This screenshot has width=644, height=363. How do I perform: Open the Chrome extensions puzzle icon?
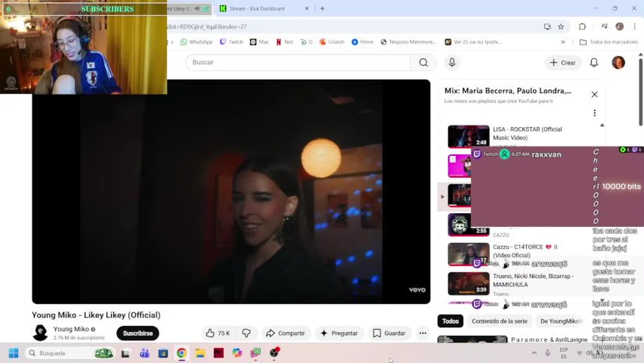[x=582, y=27]
